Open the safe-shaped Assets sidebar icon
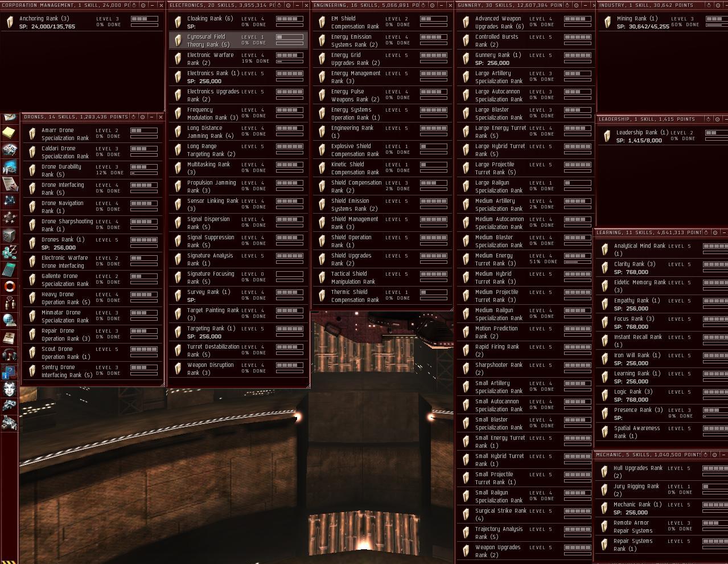 [9, 235]
